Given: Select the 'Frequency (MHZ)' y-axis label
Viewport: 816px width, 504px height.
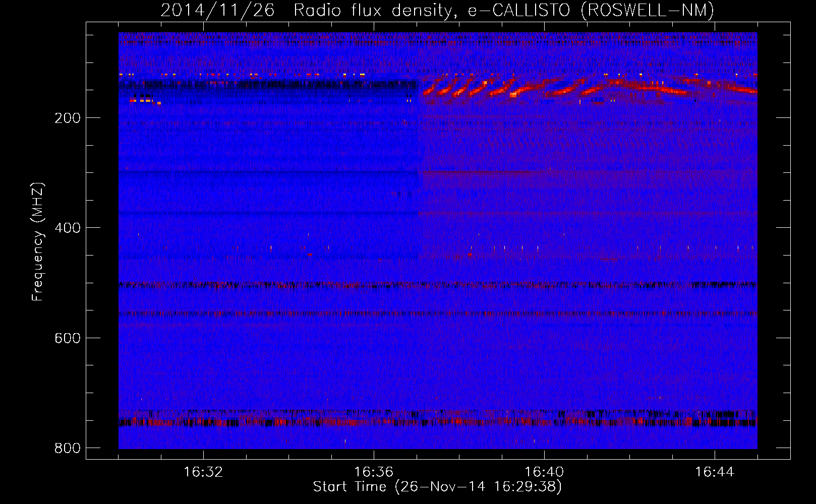Looking at the screenshot, I should [x=38, y=242].
